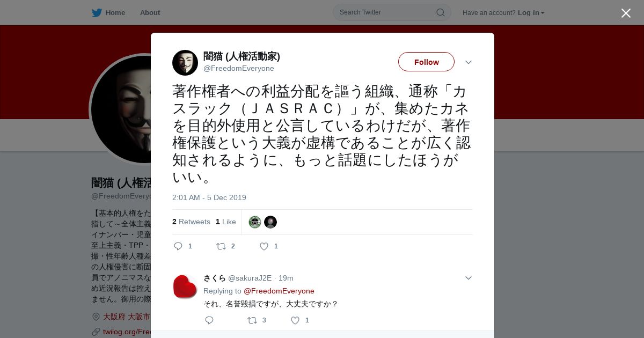The height and width of the screenshot is (338, 644).
Task: Open the @FreedomEveryone mention link in reply
Action: point(279,291)
